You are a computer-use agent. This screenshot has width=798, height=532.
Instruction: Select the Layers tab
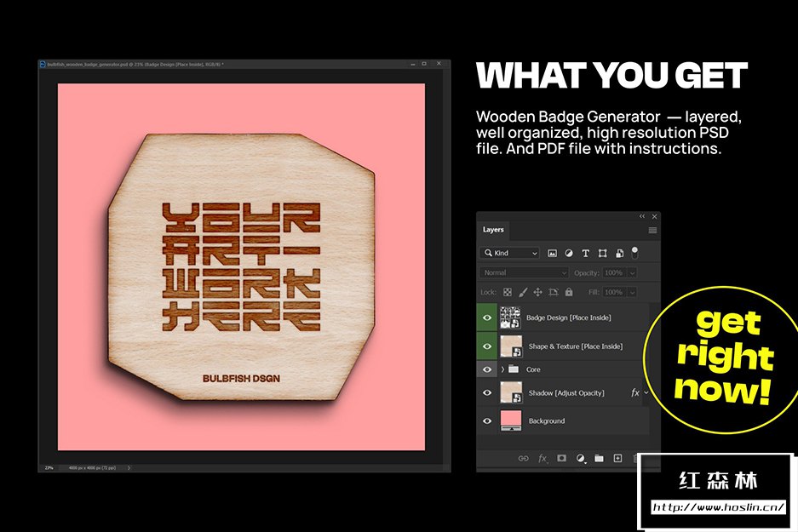coord(493,230)
